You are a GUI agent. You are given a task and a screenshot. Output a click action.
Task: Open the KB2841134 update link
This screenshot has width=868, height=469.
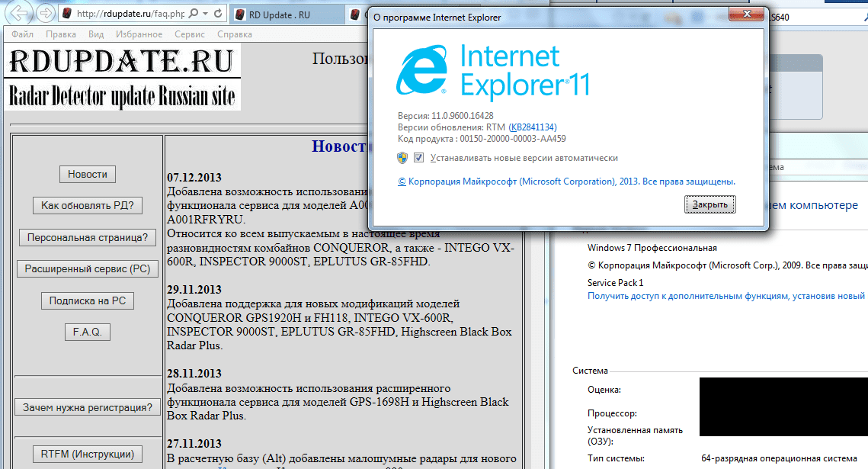532,127
